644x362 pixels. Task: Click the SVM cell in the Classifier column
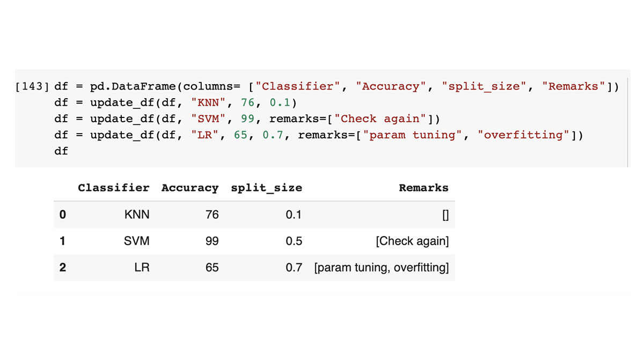point(136,241)
